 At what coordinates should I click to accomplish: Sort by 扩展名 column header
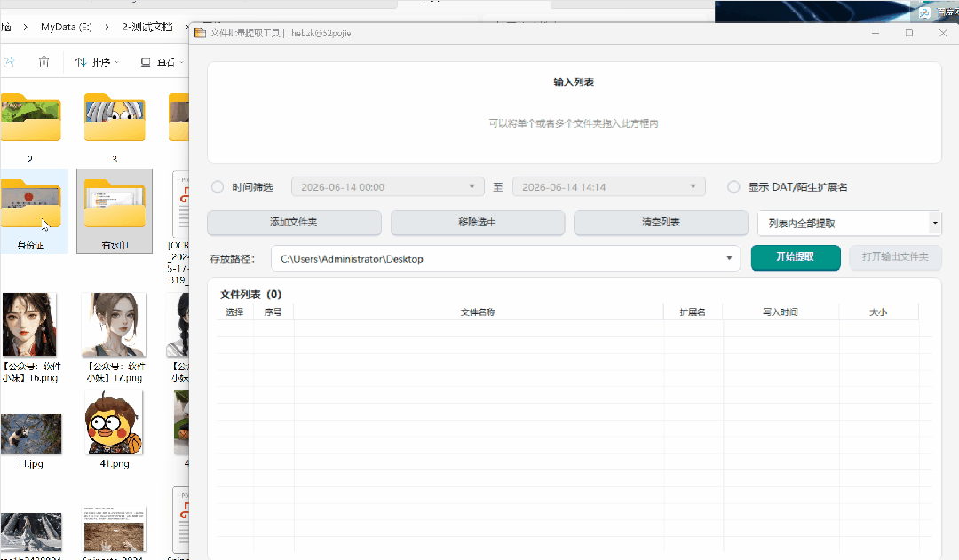693,312
